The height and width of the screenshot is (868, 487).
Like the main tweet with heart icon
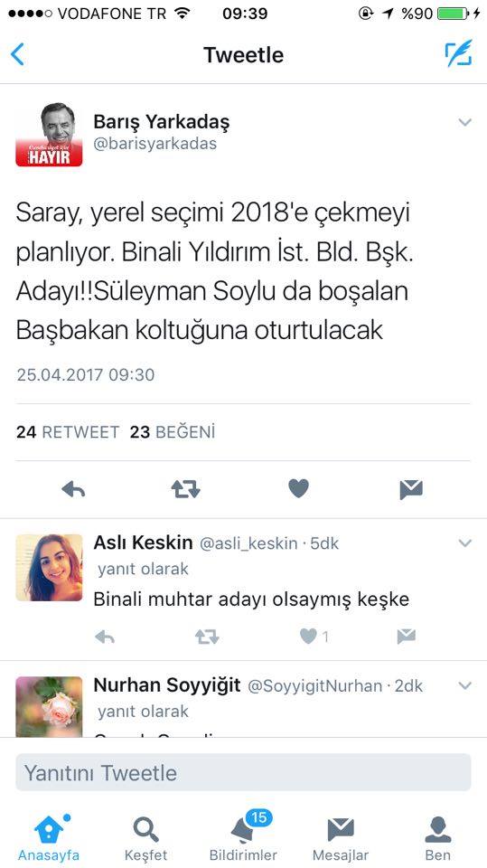[x=298, y=489]
